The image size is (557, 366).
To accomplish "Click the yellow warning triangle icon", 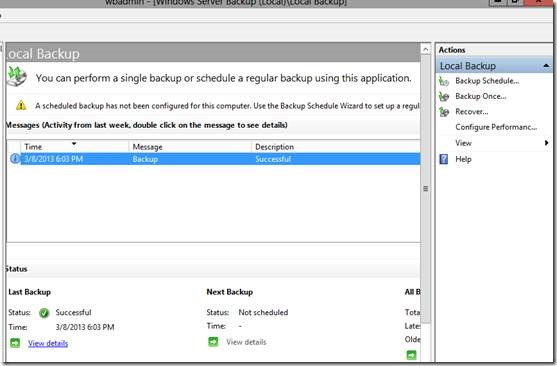I will tap(21, 105).
